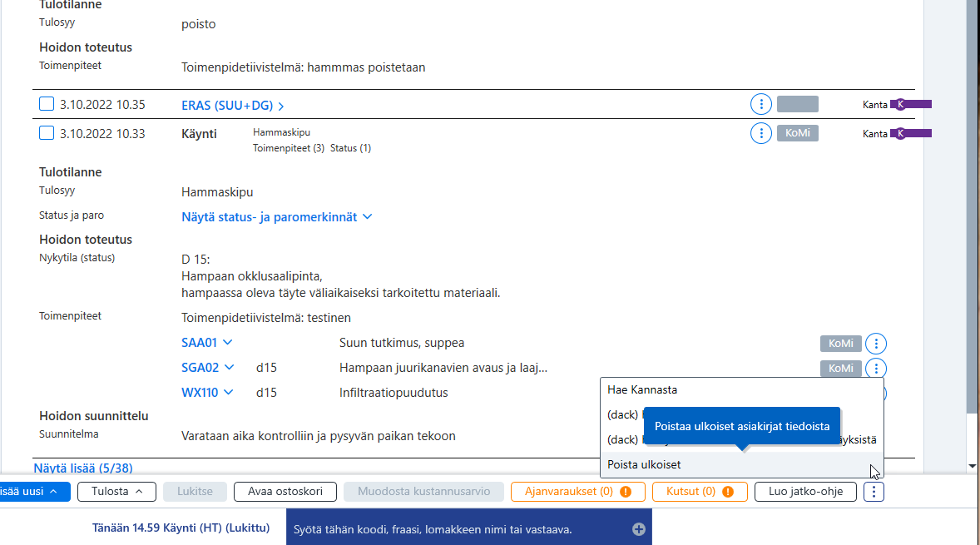
Task: Open Kutsut (0)
Action: (x=700, y=492)
